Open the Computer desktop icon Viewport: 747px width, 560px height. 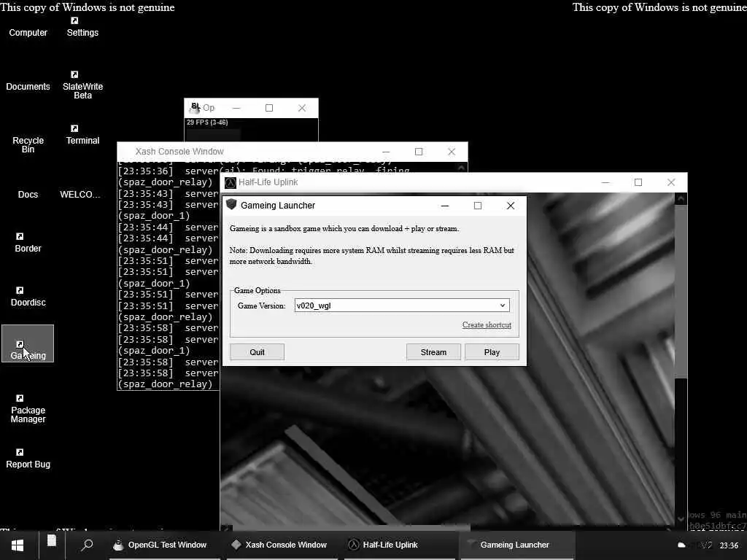[28, 32]
